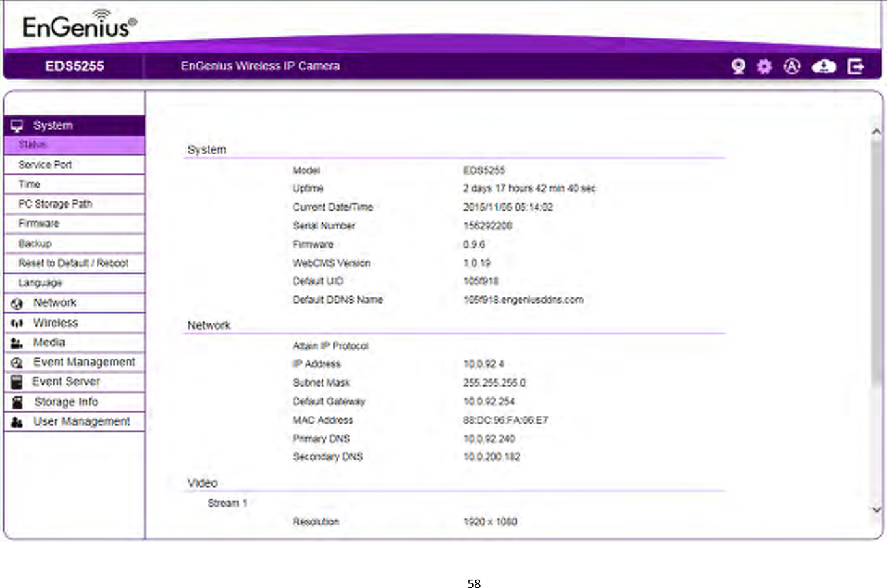Click the 'Default Gateway' label

coord(329,402)
